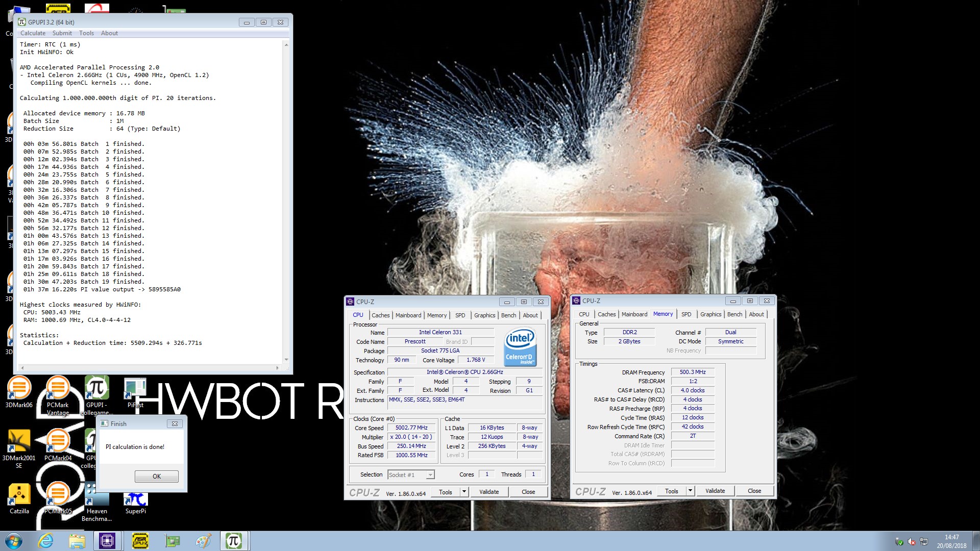Image resolution: width=980 pixels, height=551 pixels.
Task: Click the Core Speed value field
Action: pos(411,428)
